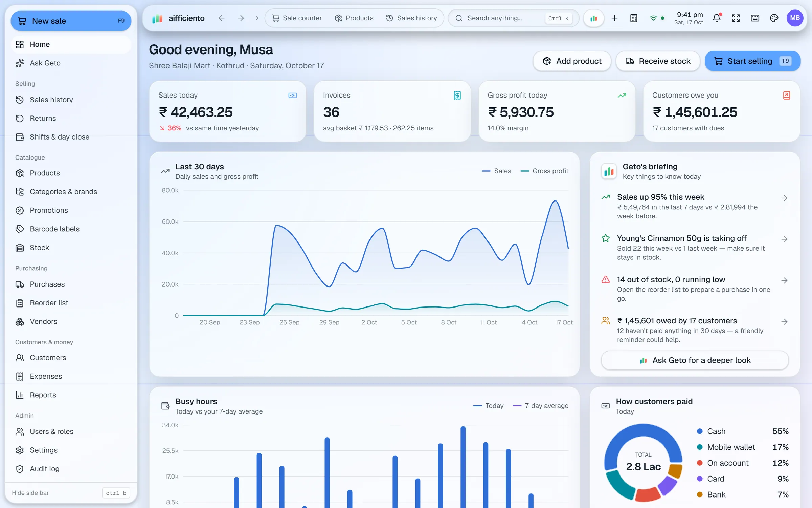
Task: Open Reorder list in the sidebar
Action: coord(71,303)
